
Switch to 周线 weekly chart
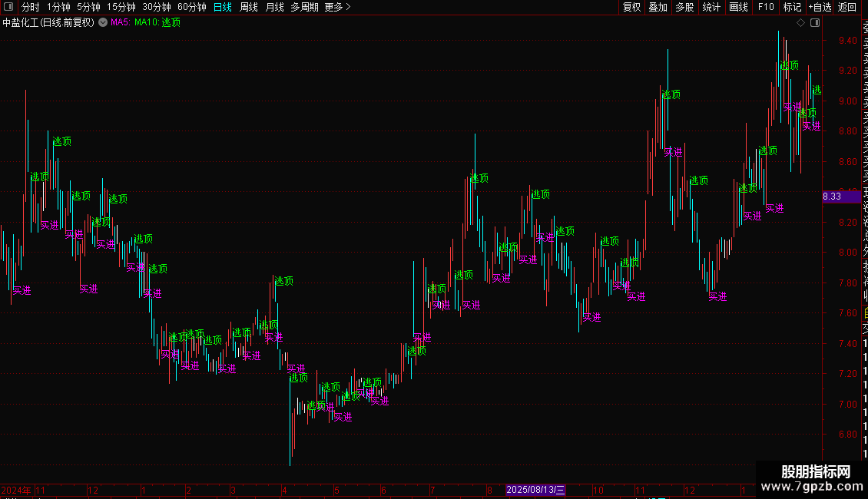click(x=249, y=7)
